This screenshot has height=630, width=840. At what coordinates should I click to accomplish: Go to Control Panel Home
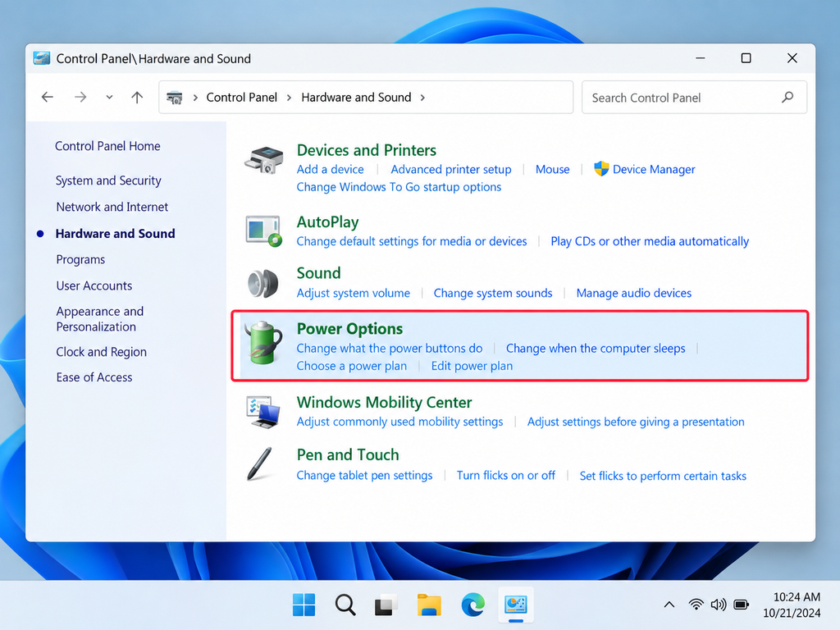[x=107, y=146]
